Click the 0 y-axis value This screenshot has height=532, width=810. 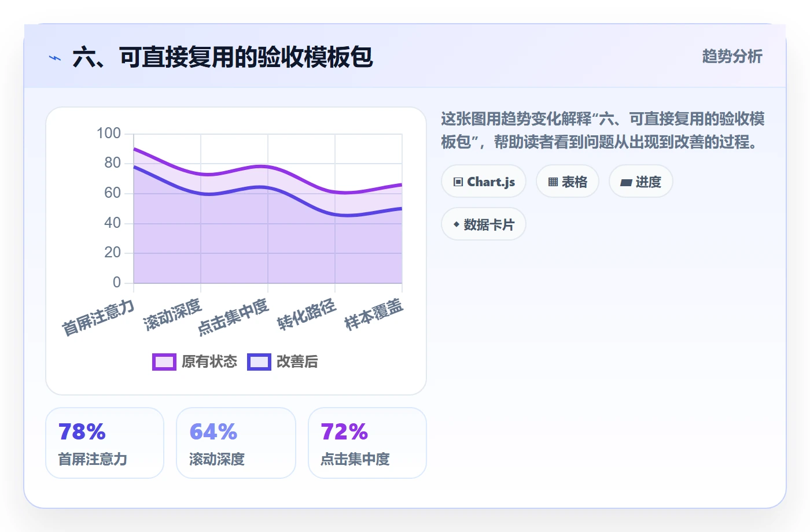117,282
